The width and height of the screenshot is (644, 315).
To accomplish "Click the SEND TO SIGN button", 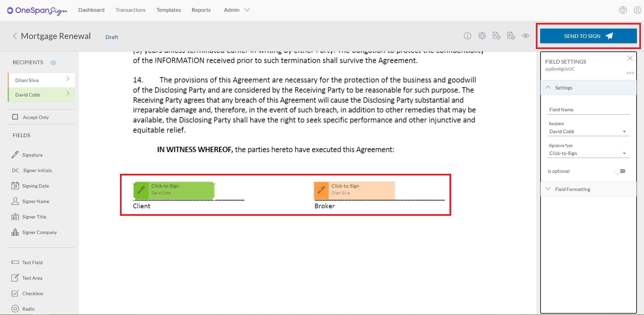I will (x=588, y=36).
